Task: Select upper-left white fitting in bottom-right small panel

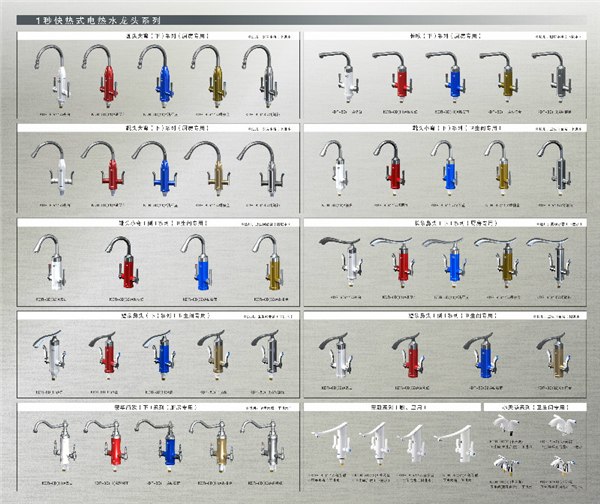Action: [x=506, y=426]
